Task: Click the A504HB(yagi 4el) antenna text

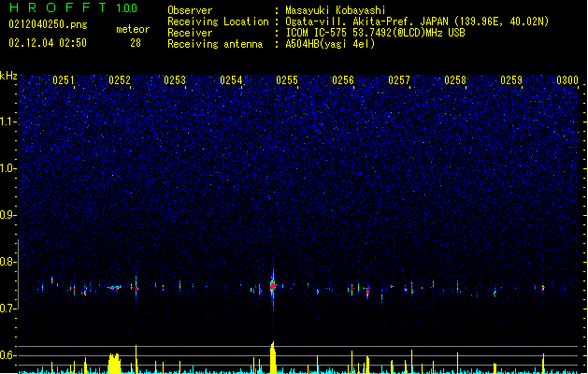Action: pos(330,44)
